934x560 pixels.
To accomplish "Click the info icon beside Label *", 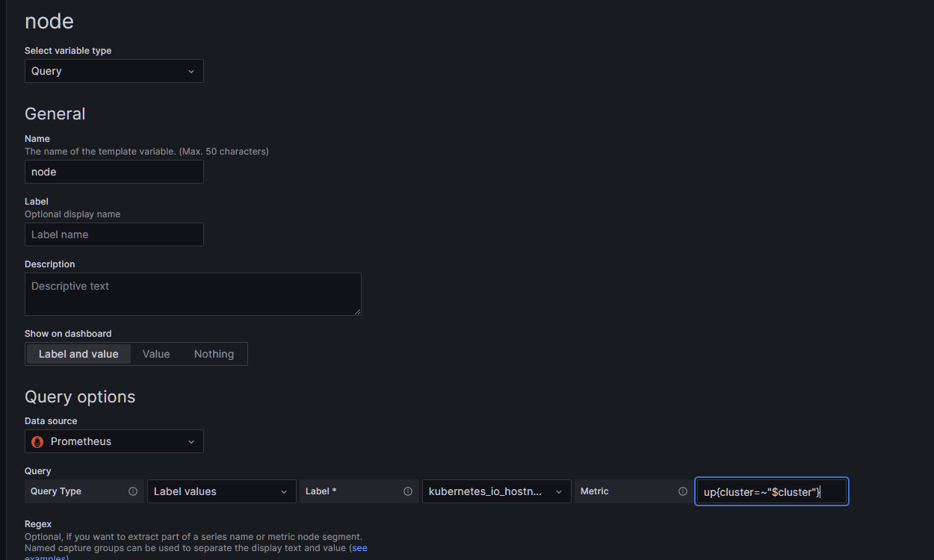I will (408, 491).
